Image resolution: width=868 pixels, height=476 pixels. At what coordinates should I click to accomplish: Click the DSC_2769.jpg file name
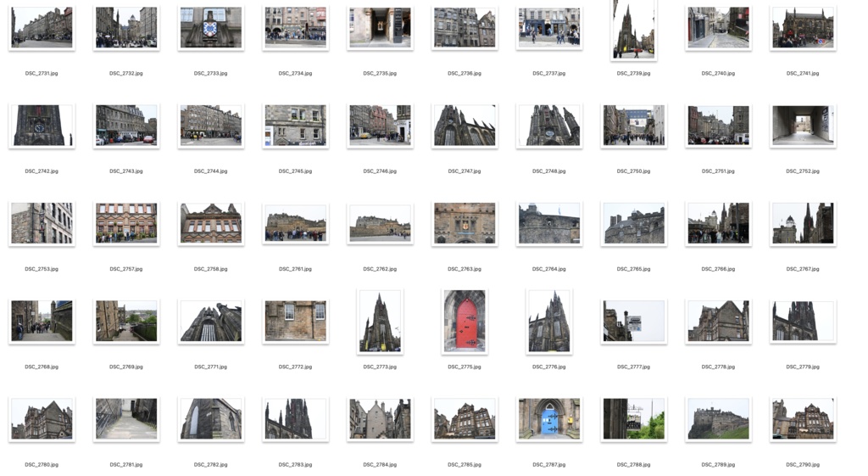pos(126,367)
